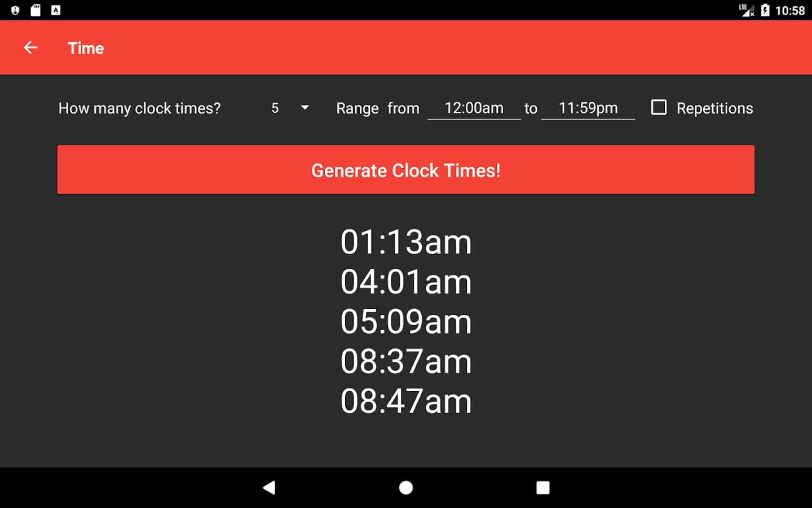Tap the SD card status icon
Viewport: 812px width, 508px height.
coord(36,10)
